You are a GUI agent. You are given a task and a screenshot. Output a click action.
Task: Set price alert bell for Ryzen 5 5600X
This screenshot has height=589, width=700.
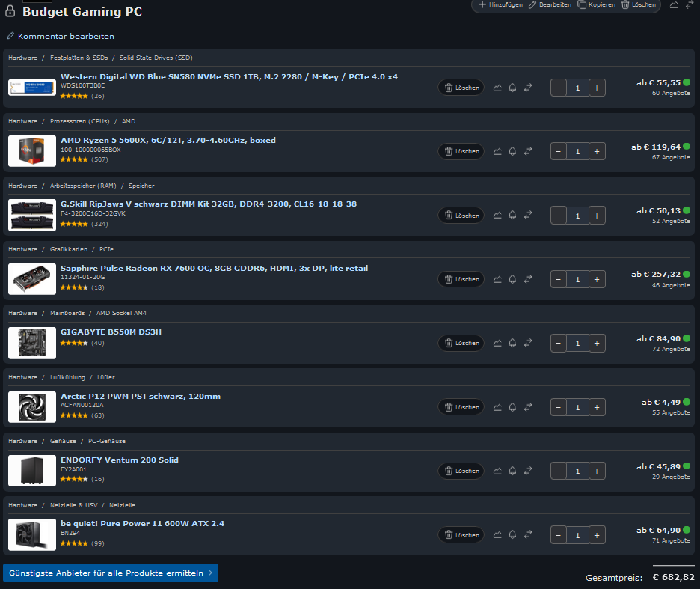click(x=512, y=151)
